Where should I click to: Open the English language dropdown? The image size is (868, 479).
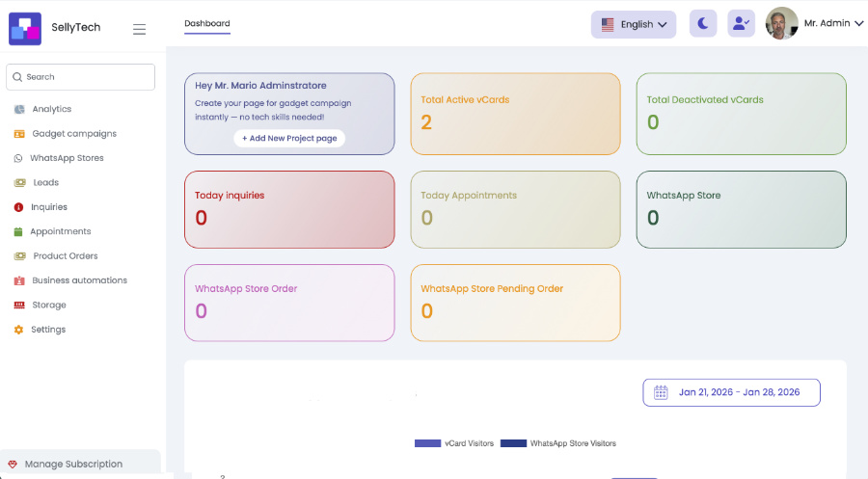point(634,25)
